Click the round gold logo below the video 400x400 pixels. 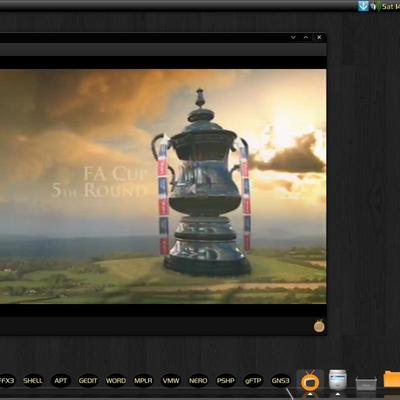click(319, 326)
